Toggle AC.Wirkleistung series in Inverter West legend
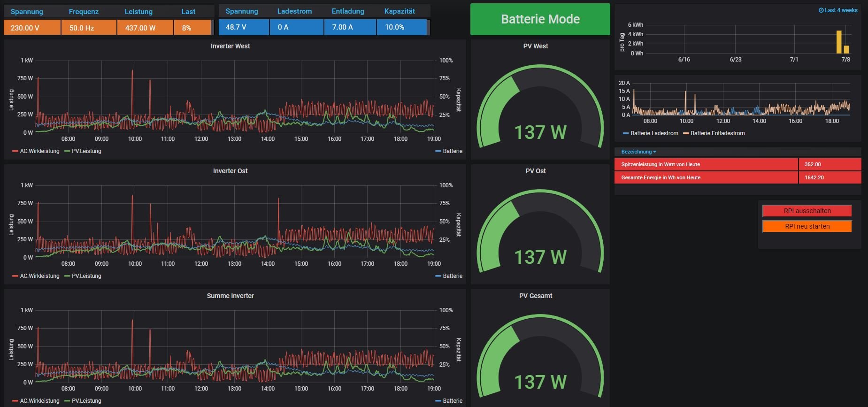Image resolution: width=868 pixels, height=407 pixels. tap(39, 151)
